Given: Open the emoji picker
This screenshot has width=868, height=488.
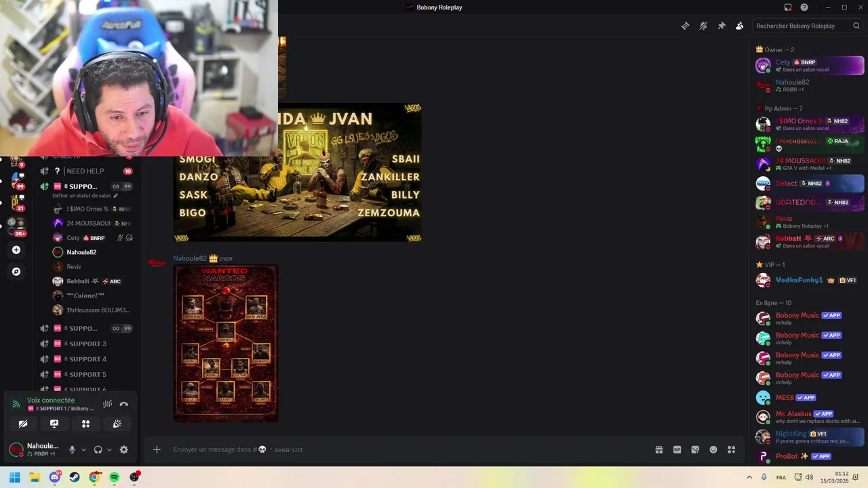Looking at the screenshot, I should point(713,449).
